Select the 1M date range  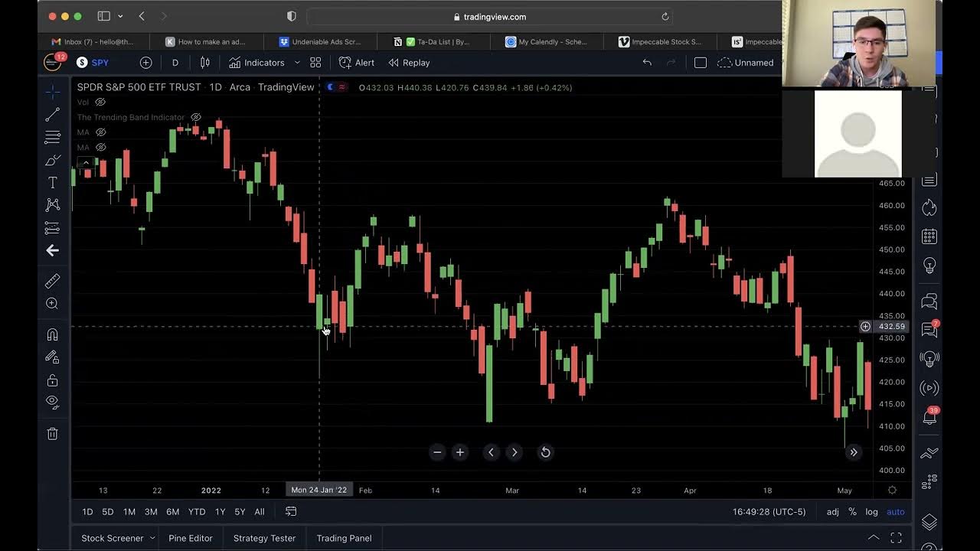[x=129, y=512]
